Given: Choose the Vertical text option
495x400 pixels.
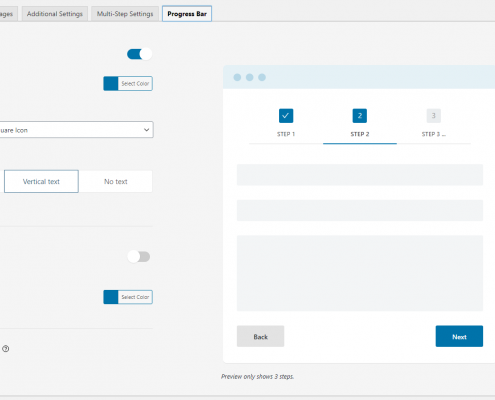Looking at the screenshot, I should pos(41,181).
